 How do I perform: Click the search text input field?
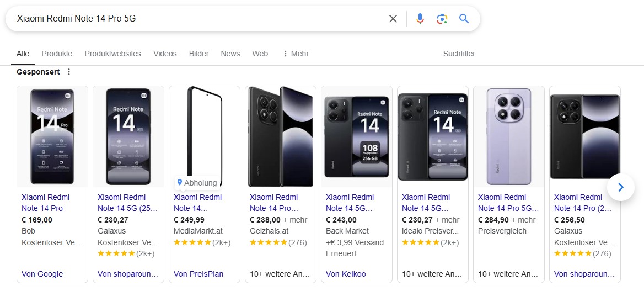click(198, 19)
